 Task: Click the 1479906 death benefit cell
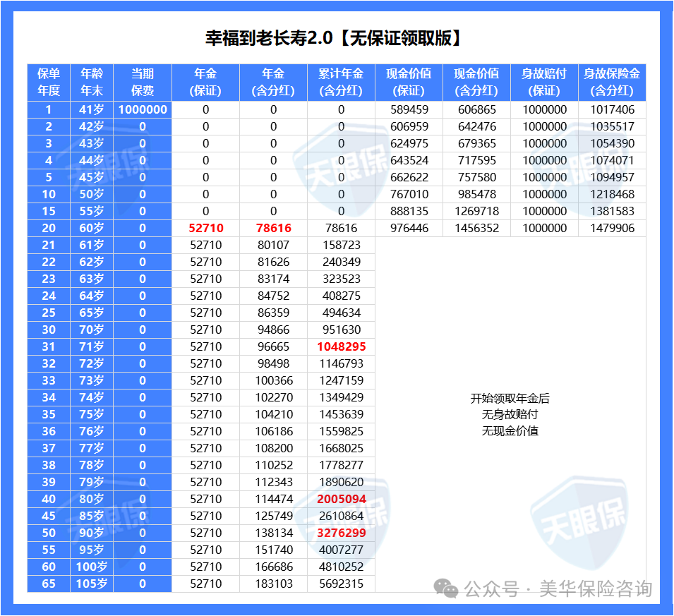[x=612, y=228]
